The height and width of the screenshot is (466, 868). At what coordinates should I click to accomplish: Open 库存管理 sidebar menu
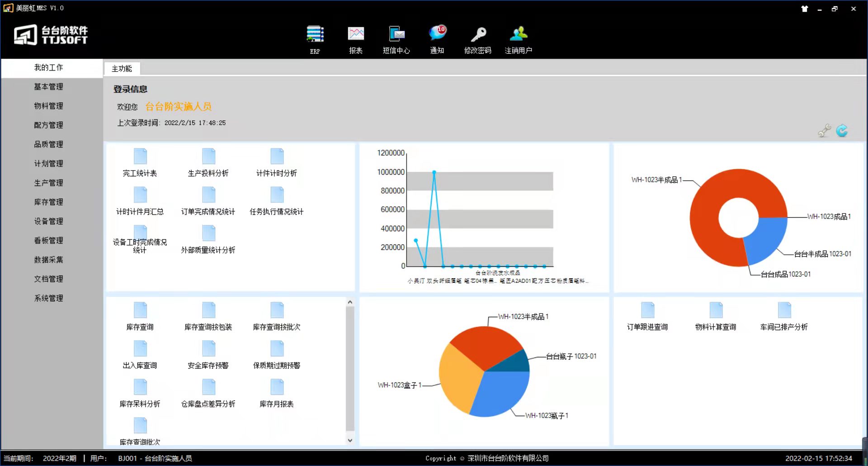(x=49, y=202)
